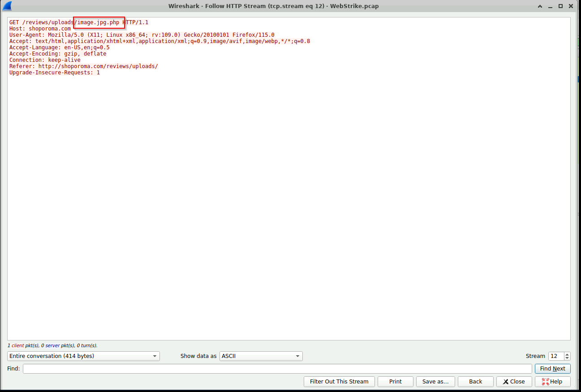Click the highlighted image.jpg.php filename
The image size is (581, 392).
(99, 22)
